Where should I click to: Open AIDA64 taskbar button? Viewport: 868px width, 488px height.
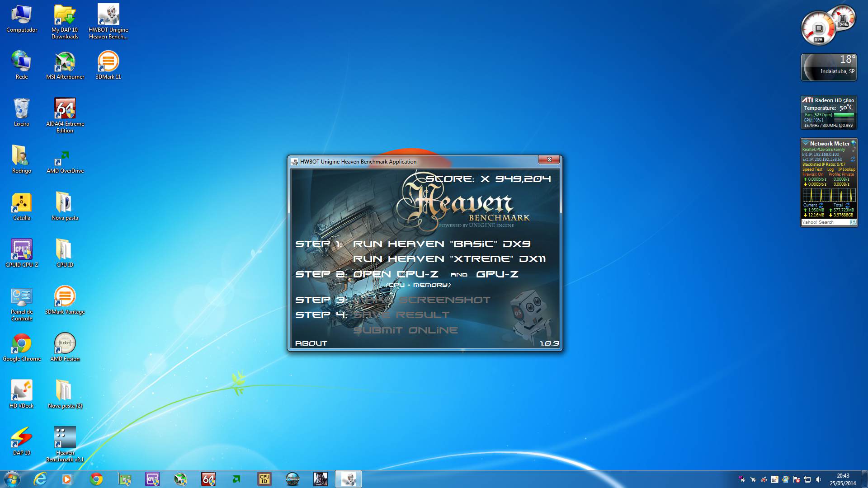pos(208,479)
